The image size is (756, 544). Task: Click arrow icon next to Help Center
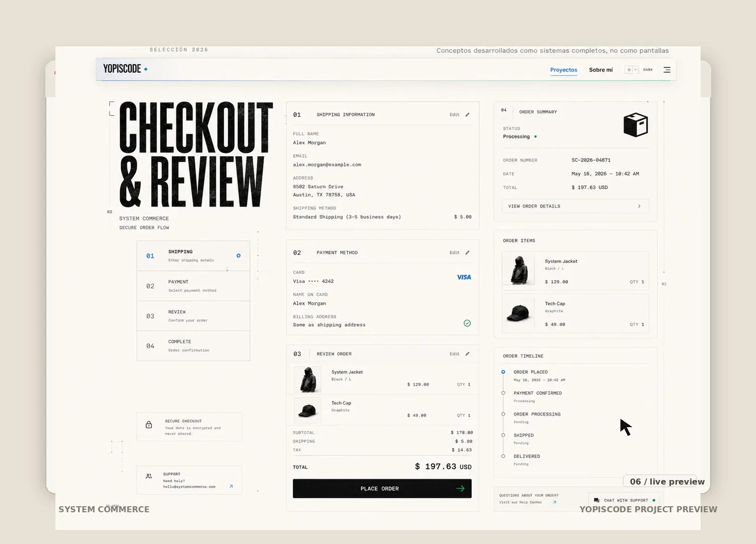tap(554, 502)
